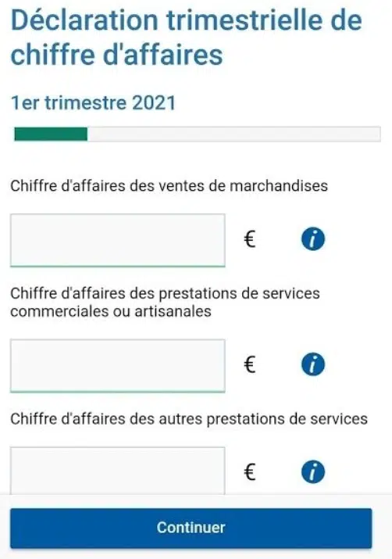This screenshot has height=559, width=392.
Task: Focus the prestations commerciales ou artisanales field
Action: point(117,366)
